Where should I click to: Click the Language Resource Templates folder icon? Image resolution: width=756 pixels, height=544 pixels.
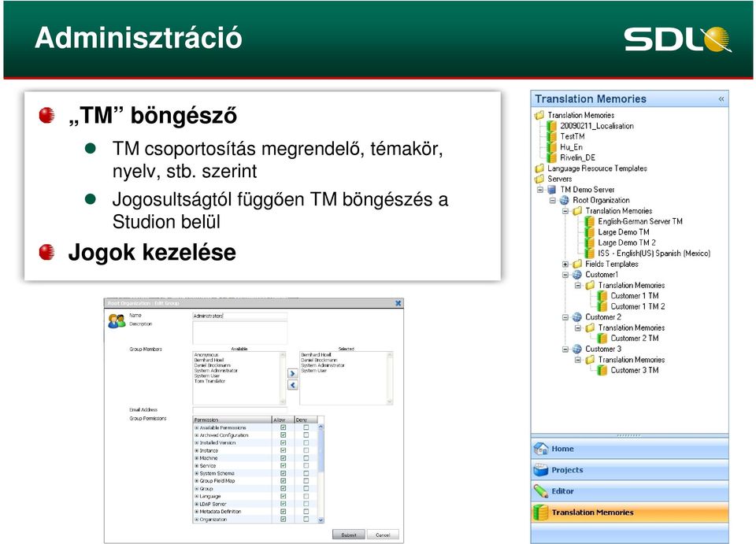pos(539,168)
